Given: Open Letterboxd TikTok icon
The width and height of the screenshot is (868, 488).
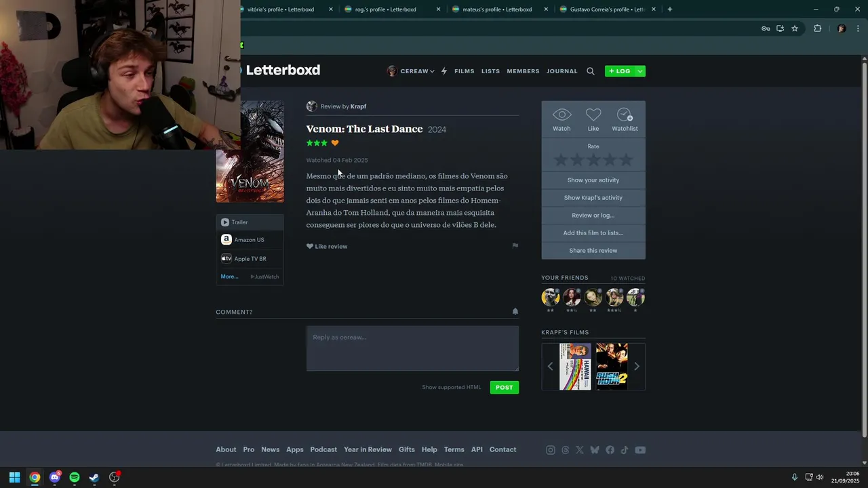Looking at the screenshot, I should click(625, 450).
